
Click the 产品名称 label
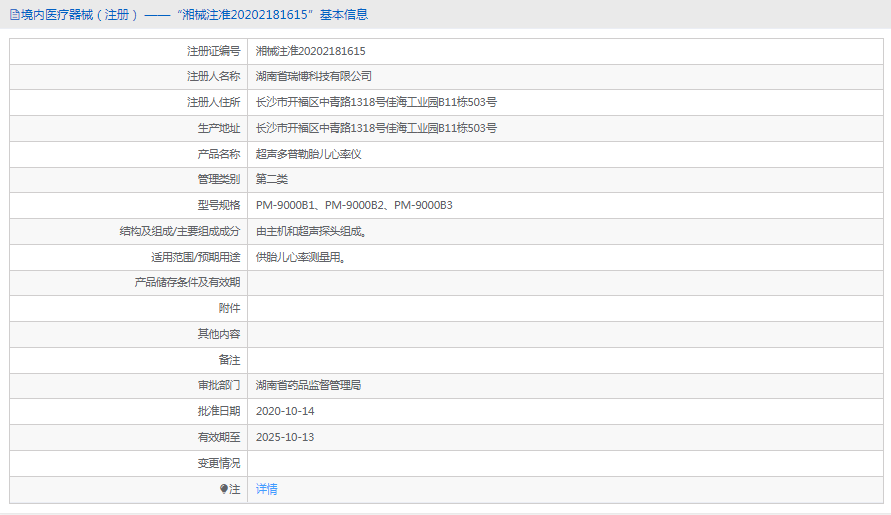coord(219,154)
